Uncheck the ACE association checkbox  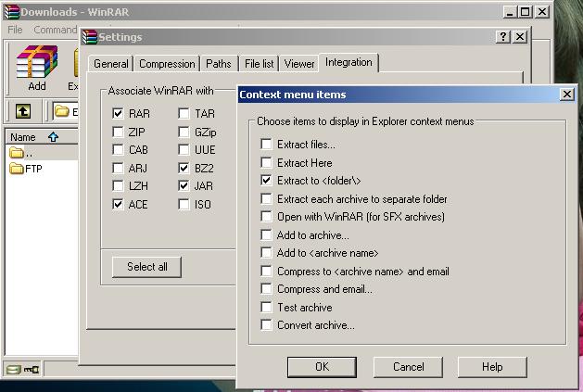118,204
